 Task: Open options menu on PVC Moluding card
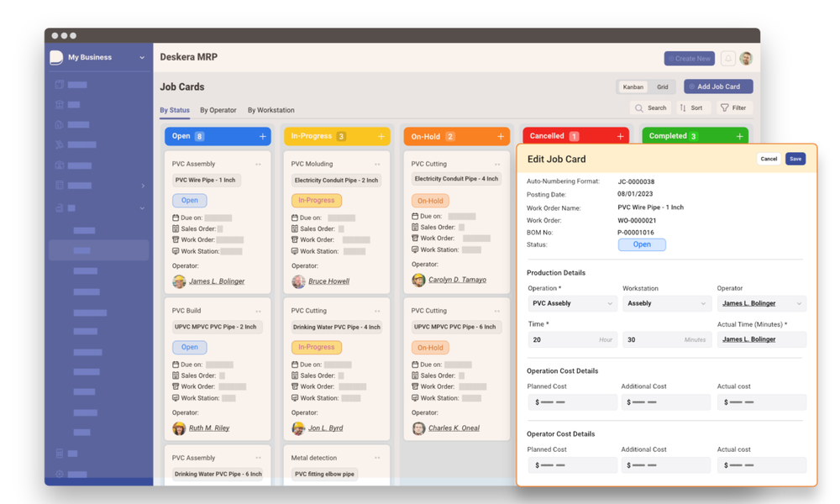(377, 165)
